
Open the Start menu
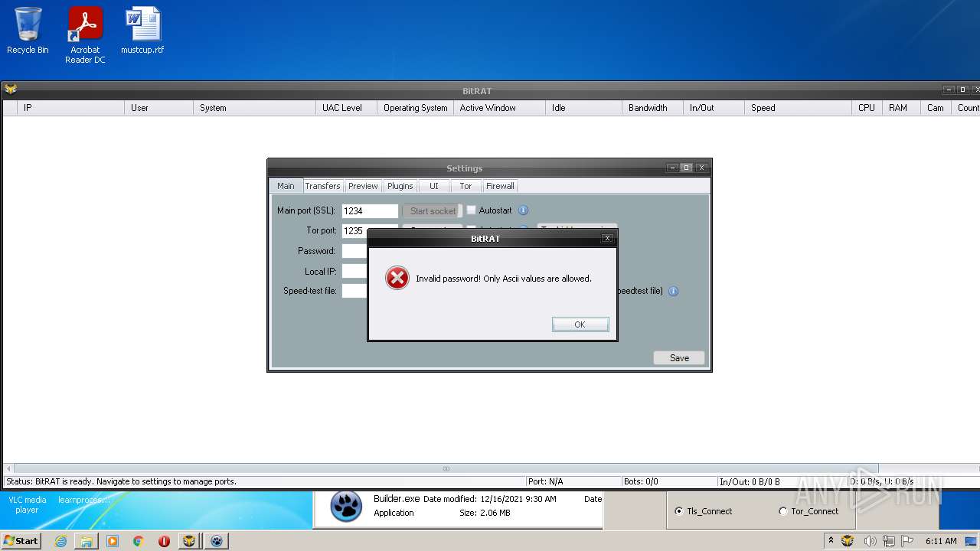21,540
